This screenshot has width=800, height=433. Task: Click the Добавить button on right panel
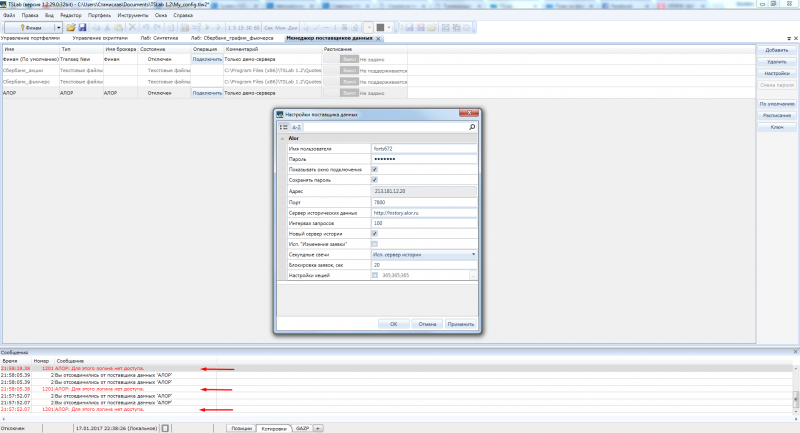point(777,50)
